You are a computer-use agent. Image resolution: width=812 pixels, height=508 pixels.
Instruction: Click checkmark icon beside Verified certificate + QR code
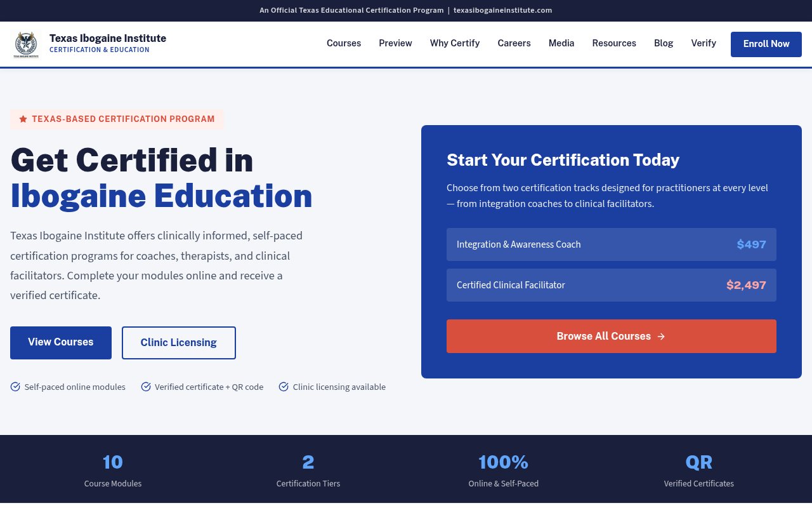pos(146,387)
